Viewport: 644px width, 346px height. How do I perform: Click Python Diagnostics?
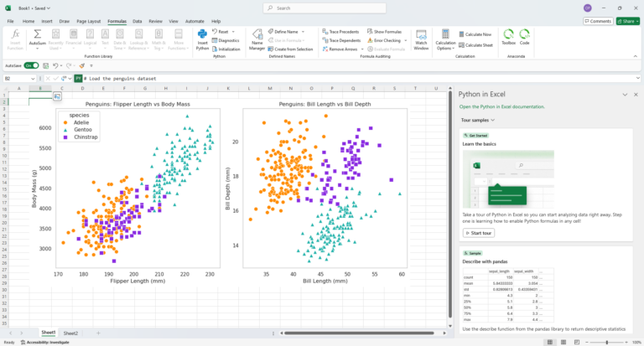click(228, 40)
